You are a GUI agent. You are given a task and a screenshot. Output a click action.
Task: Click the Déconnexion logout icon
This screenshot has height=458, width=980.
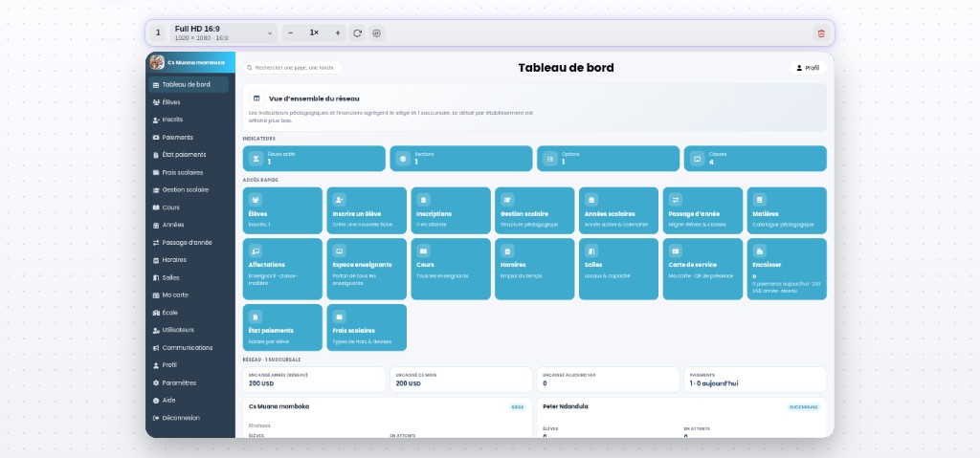(156, 418)
